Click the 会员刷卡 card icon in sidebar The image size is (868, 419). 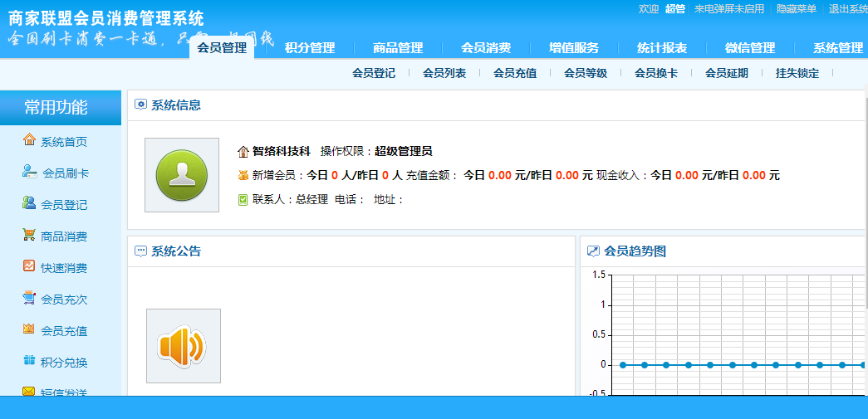pyautogui.click(x=29, y=172)
